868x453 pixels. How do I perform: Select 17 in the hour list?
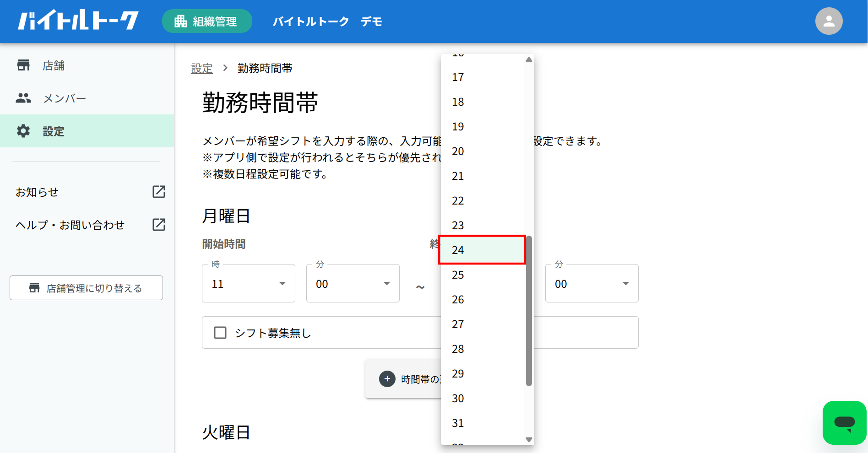(x=483, y=77)
